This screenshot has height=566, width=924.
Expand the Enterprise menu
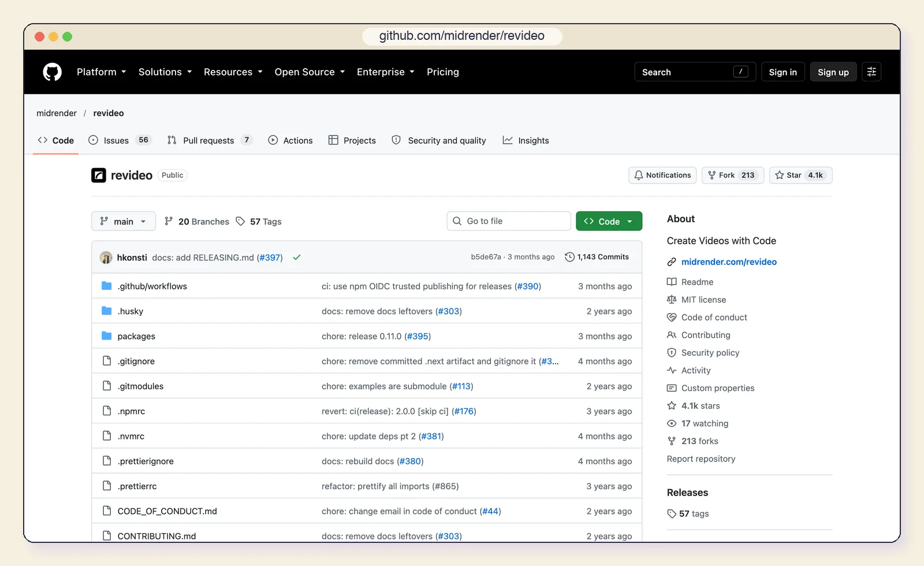pos(385,72)
